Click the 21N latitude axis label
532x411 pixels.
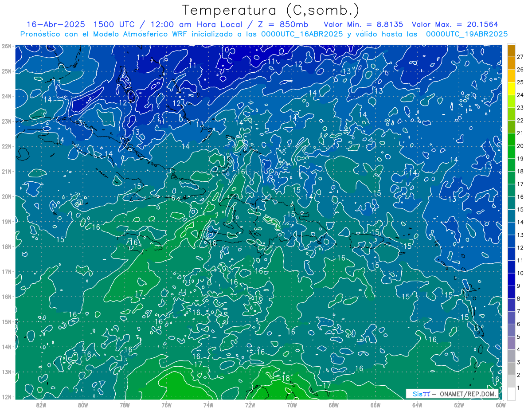pos(6,171)
